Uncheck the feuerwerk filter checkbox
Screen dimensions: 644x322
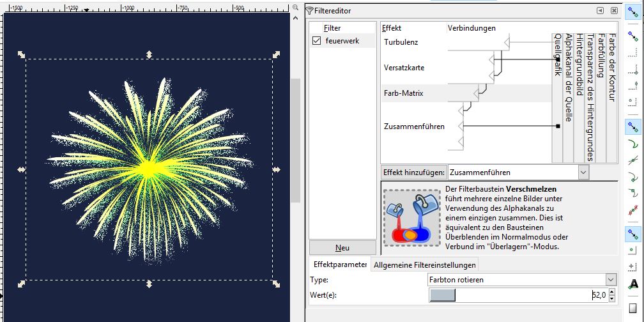click(316, 41)
